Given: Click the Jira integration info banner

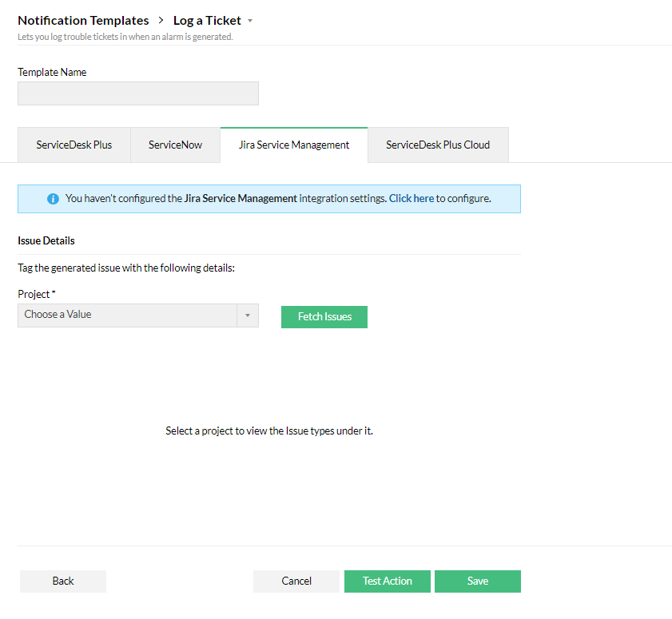Looking at the screenshot, I should point(269,199).
